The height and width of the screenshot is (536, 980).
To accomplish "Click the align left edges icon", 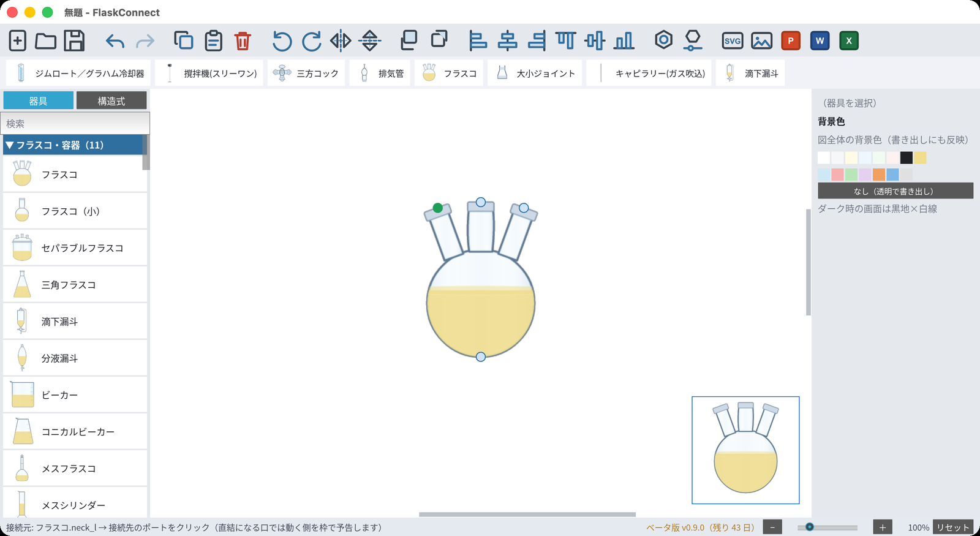I will click(x=477, y=41).
